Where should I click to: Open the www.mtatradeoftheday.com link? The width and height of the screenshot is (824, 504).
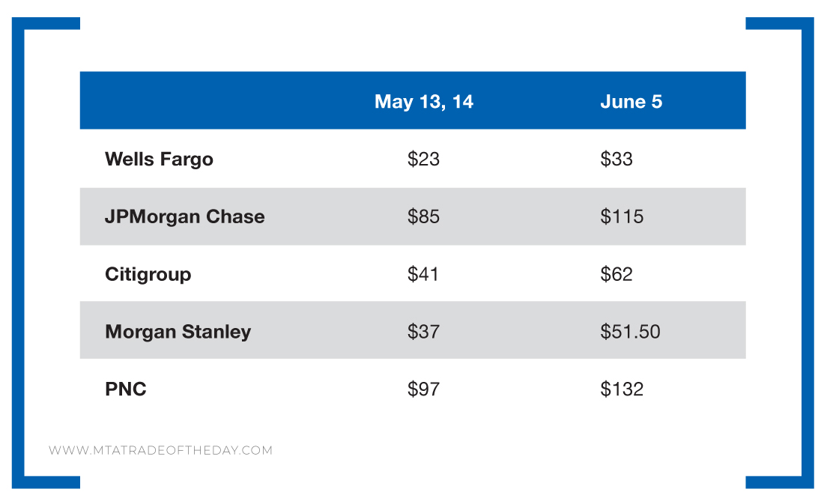click(160, 451)
